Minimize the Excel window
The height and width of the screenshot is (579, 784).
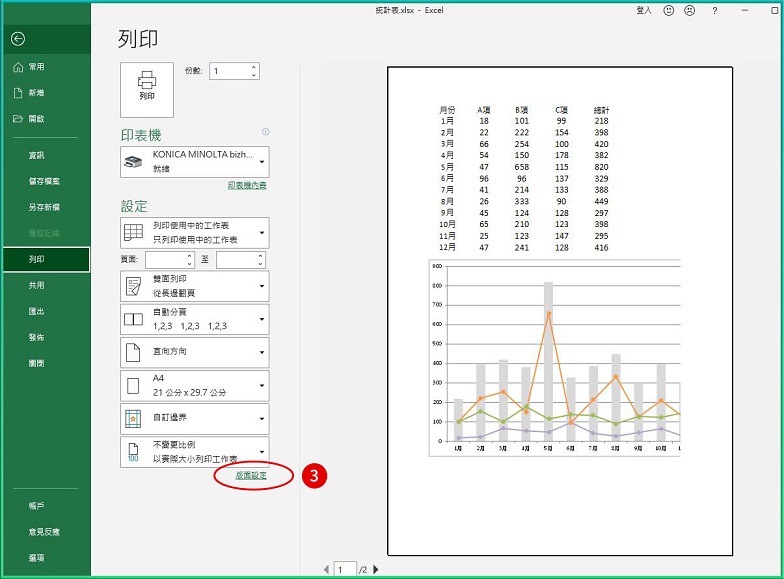(x=745, y=10)
